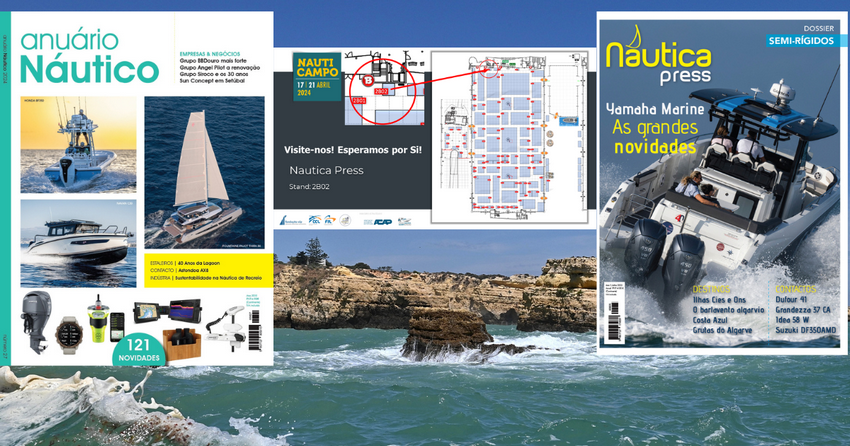Select 'Grupo Angel Pilot a renovação' headline
The width and height of the screenshot is (850, 446).
pos(220,68)
